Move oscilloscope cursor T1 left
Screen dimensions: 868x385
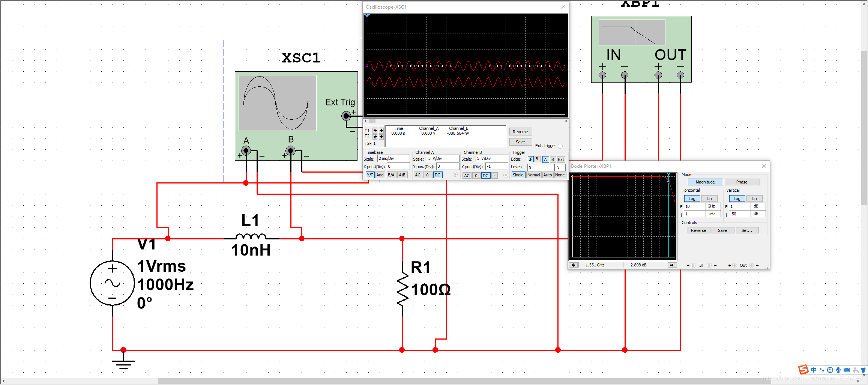click(x=375, y=130)
